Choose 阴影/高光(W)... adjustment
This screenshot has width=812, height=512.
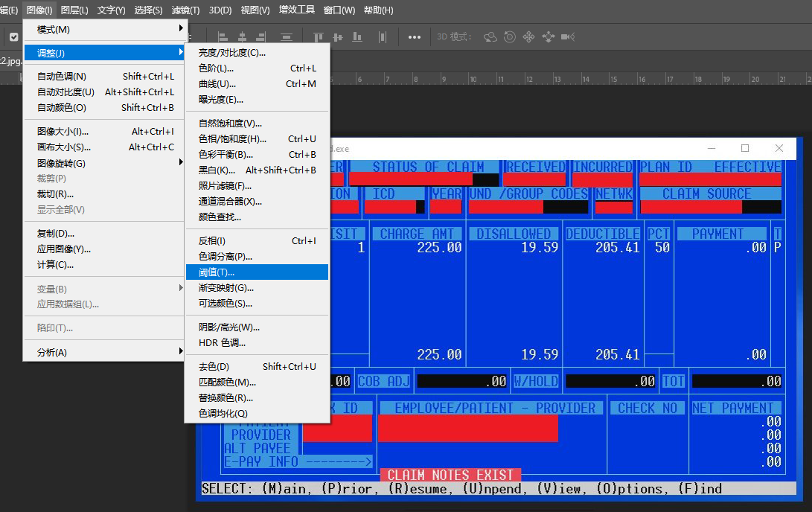(257, 327)
